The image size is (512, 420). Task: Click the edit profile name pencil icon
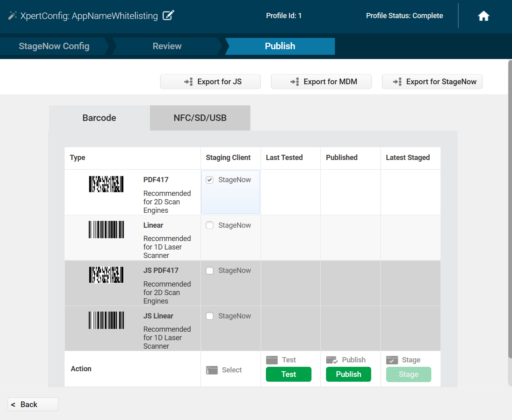point(168,16)
